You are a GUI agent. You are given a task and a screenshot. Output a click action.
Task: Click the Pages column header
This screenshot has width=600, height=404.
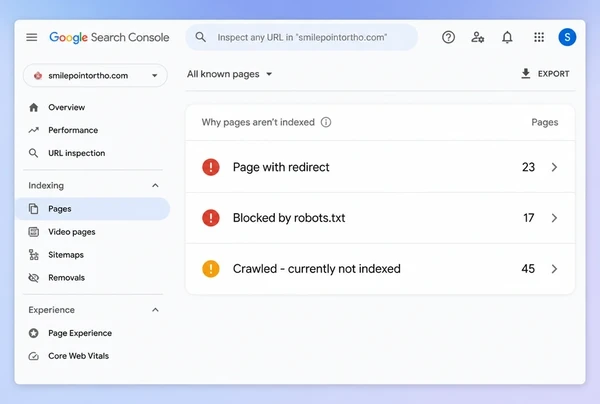coord(545,122)
